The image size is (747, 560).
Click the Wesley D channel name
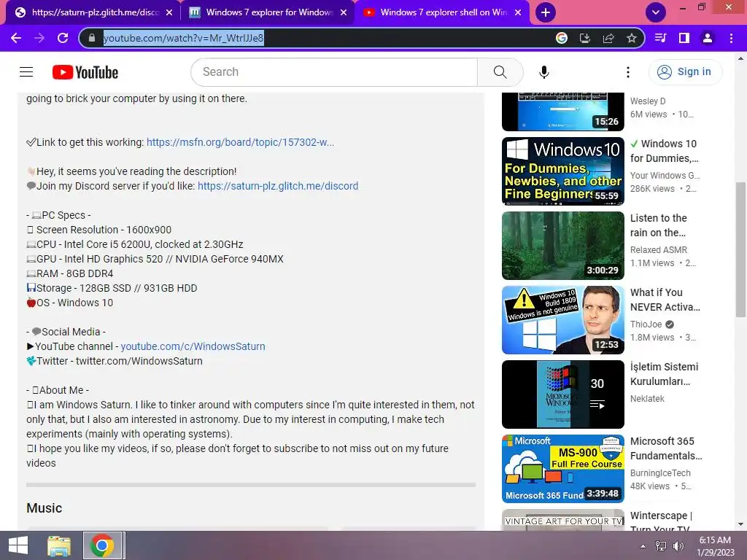coord(648,101)
